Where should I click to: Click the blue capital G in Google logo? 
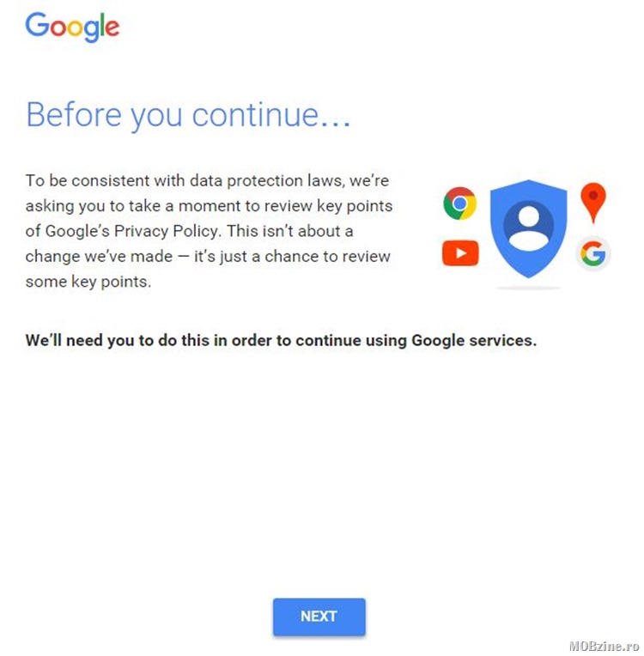[x=37, y=24]
